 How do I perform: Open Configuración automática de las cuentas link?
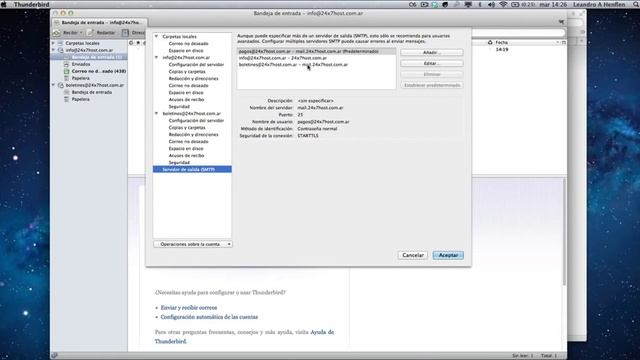pyautogui.click(x=209, y=317)
